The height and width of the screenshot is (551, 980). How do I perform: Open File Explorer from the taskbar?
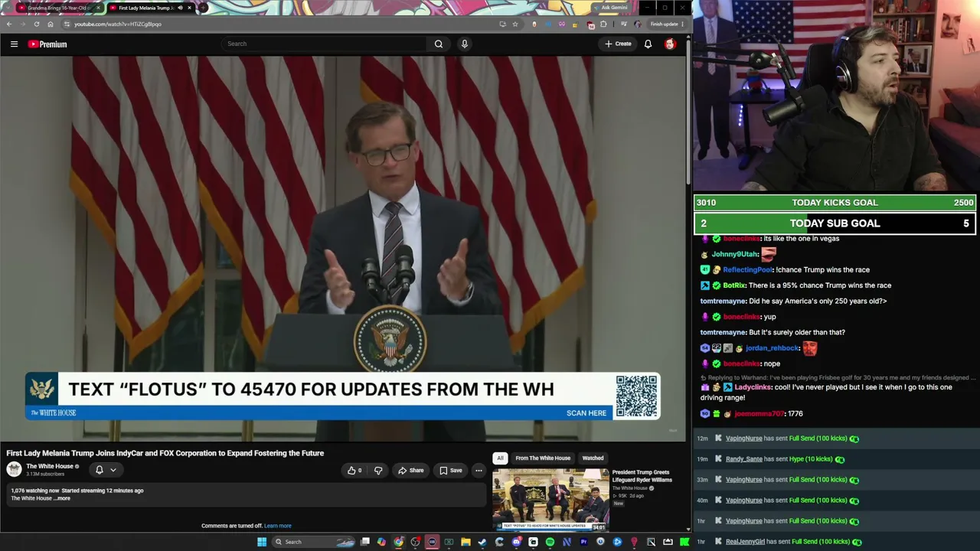click(465, 542)
